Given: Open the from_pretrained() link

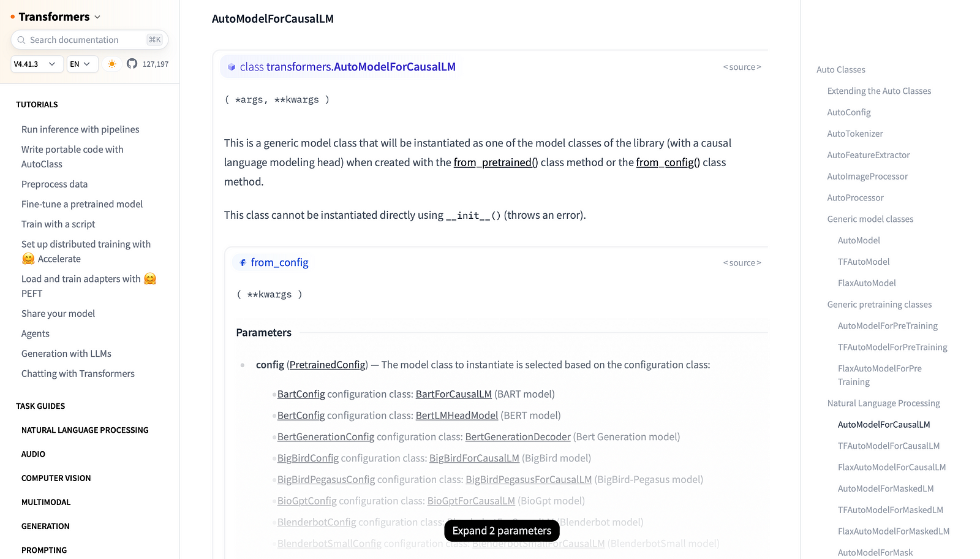Looking at the screenshot, I should pos(496,162).
